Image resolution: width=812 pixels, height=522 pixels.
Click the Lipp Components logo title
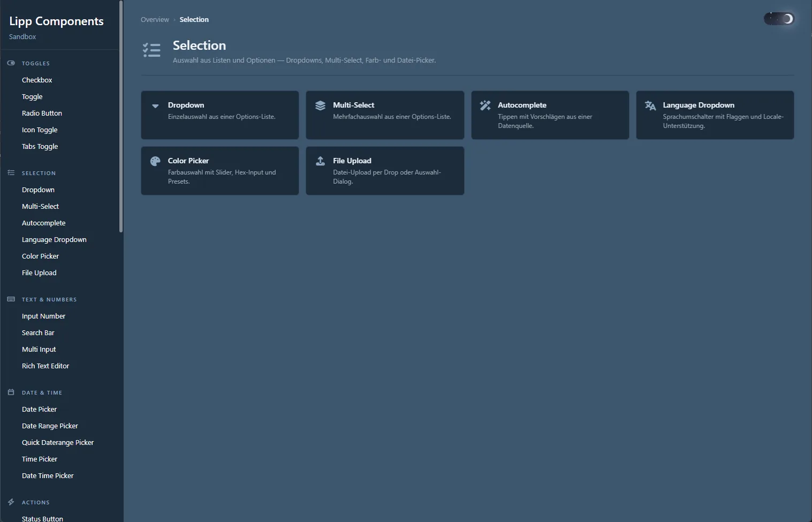point(56,21)
